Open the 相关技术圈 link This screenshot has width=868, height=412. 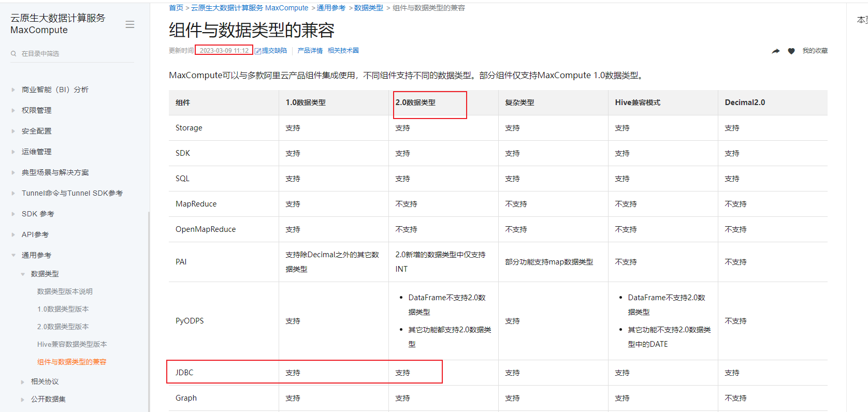coord(343,51)
